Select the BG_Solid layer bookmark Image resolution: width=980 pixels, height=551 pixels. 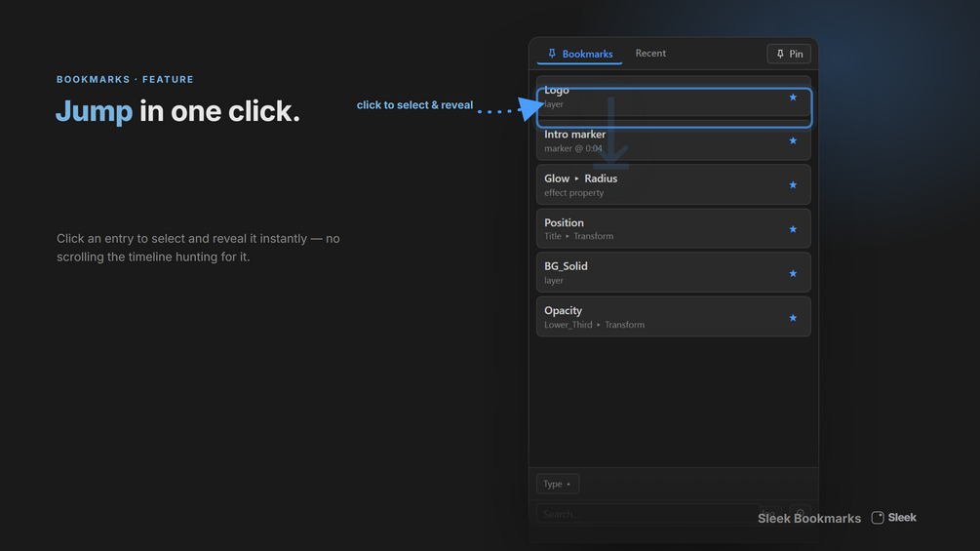[x=674, y=273]
